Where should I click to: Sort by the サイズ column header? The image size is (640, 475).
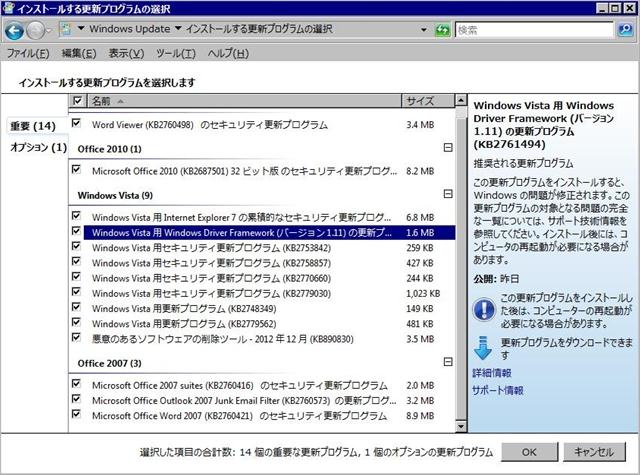(x=428, y=101)
